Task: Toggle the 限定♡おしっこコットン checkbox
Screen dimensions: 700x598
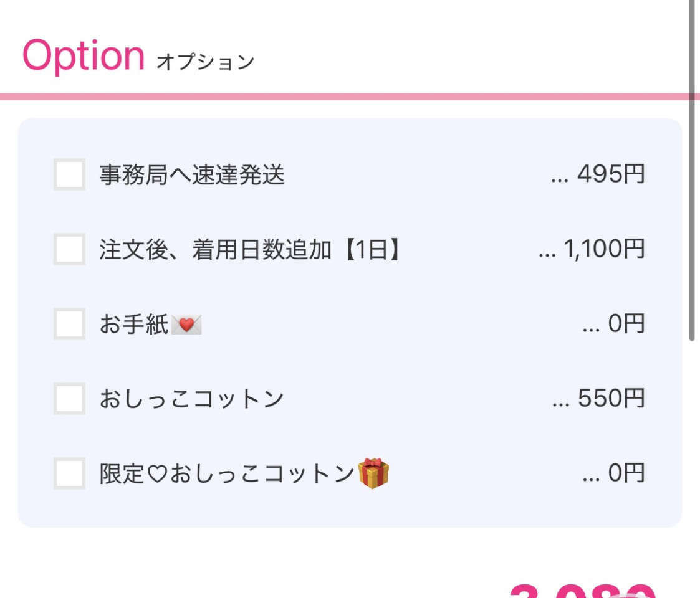Action: point(69,473)
